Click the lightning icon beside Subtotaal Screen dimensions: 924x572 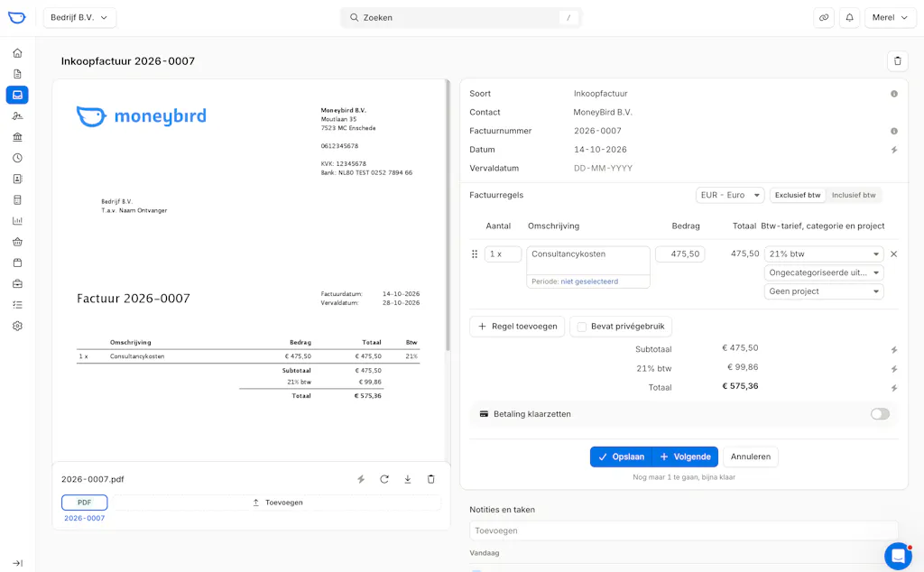894,350
